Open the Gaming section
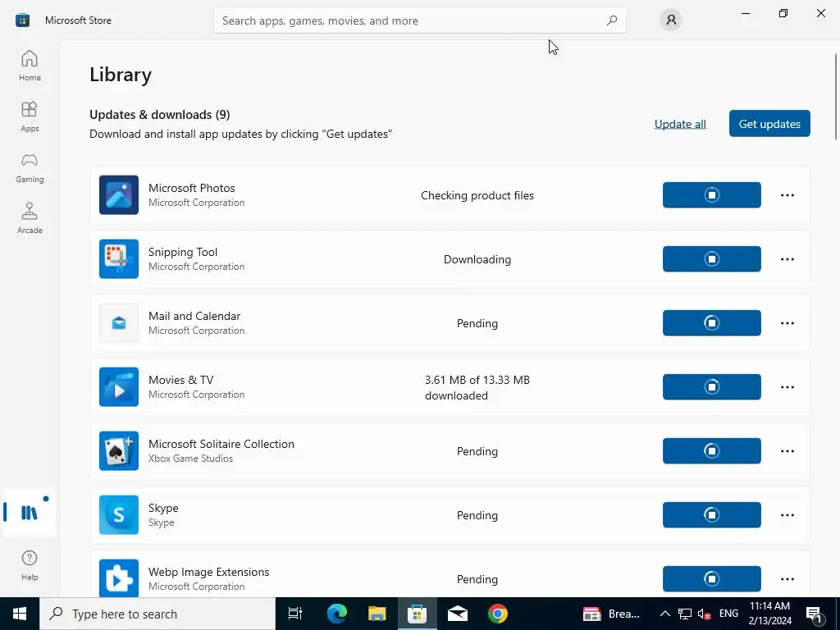This screenshot has width=840, height=630. [x=30, y=167]
